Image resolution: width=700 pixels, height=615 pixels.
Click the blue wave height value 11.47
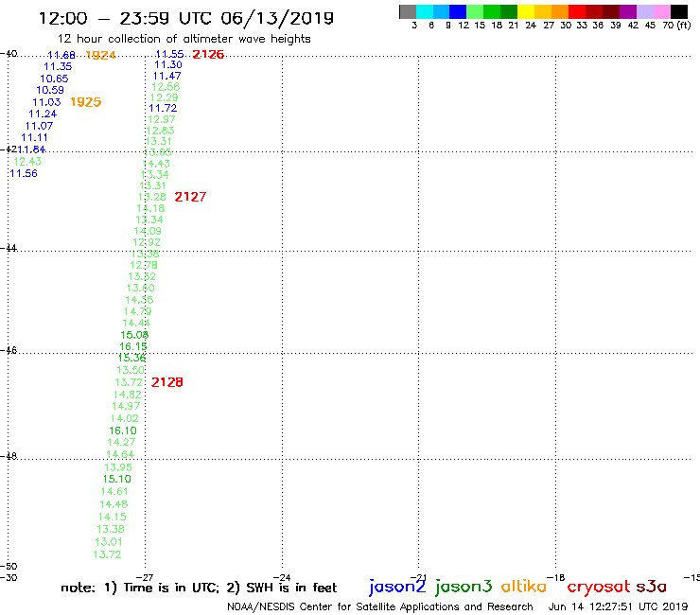(x=167, y=76)
